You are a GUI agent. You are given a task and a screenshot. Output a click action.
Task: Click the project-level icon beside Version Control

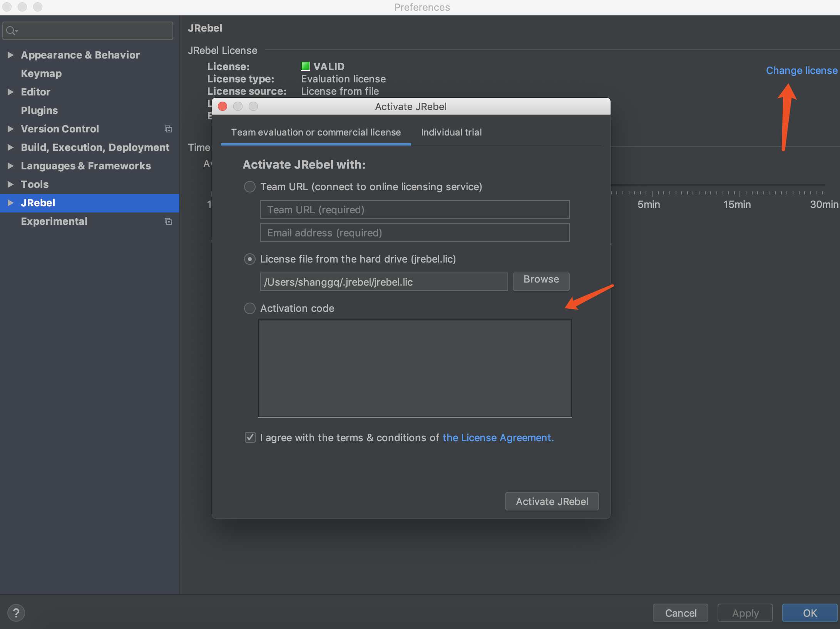coord(168,129)
